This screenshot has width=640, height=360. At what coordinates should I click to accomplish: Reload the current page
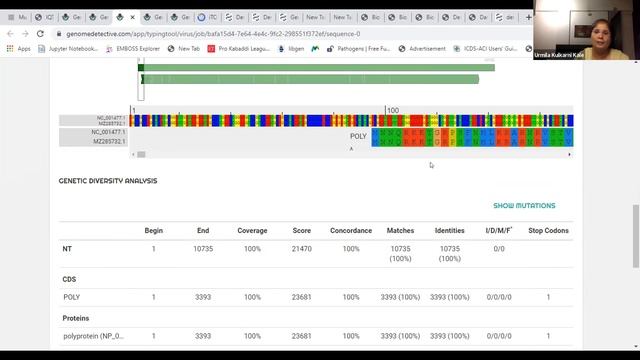[x=40, y=34]
